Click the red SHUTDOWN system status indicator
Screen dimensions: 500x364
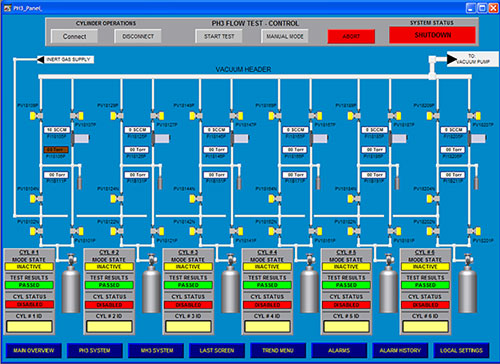[x=432, y=35]
